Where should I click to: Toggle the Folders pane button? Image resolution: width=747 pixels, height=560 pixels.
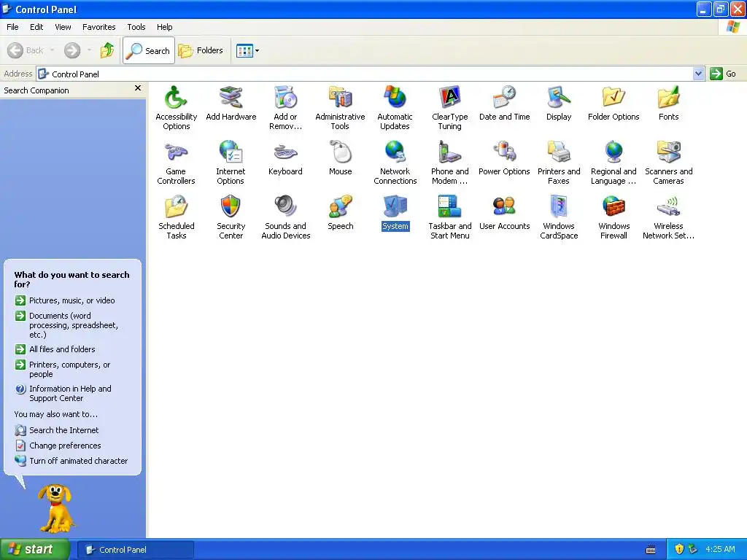click(201, 50)
